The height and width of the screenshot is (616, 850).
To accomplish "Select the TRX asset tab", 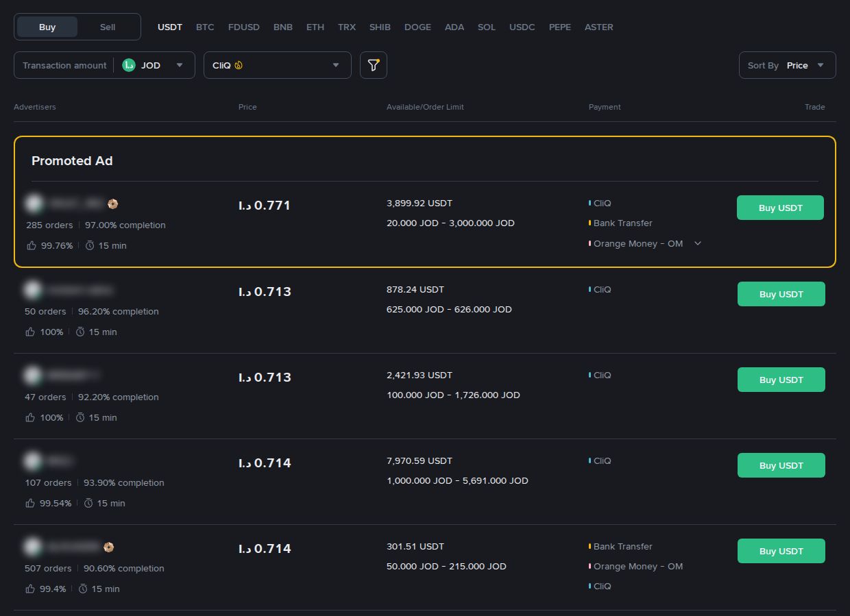I will click(347, 27).
